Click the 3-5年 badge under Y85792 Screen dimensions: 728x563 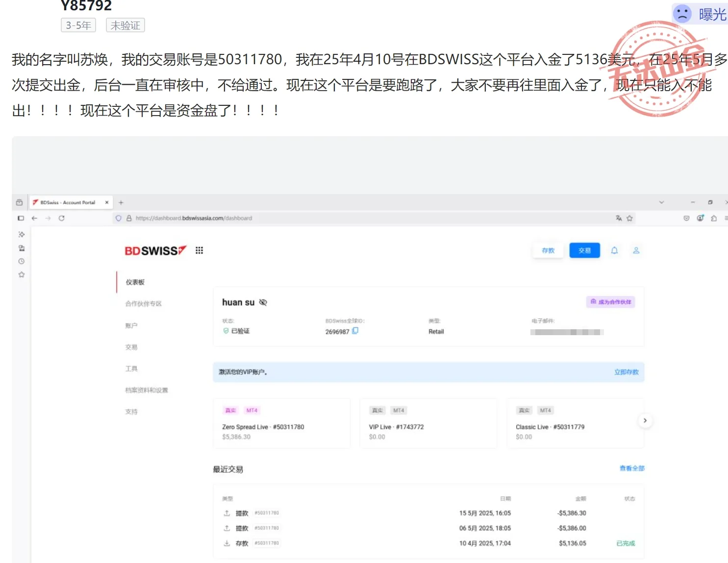(78, 25)
